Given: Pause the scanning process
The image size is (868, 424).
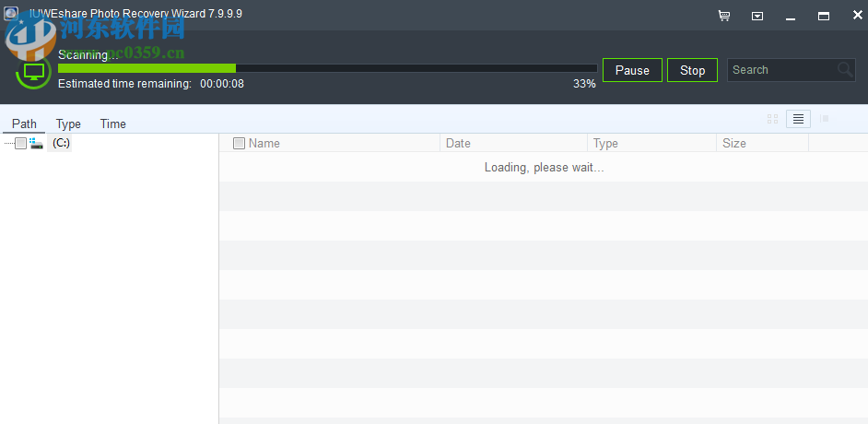Looking at the screenshot, I should [632, 70].
